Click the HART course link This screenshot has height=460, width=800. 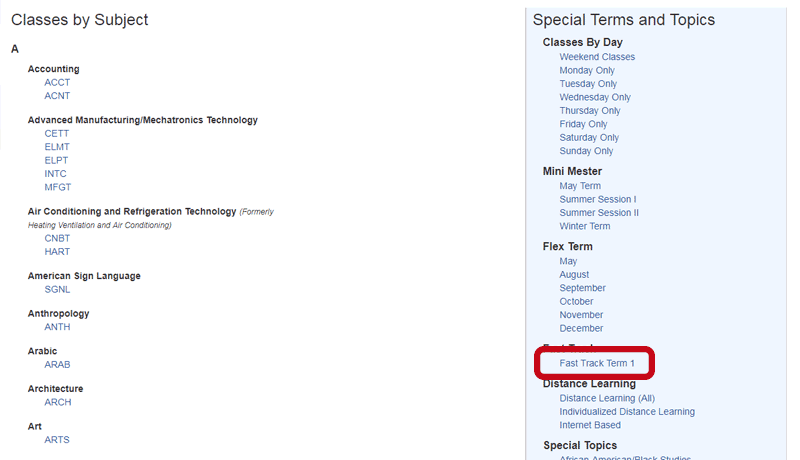[57, 252]
